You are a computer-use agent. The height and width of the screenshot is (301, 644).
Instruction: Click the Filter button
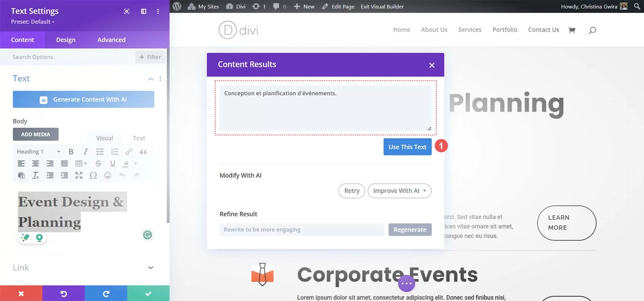pos(150,57)
